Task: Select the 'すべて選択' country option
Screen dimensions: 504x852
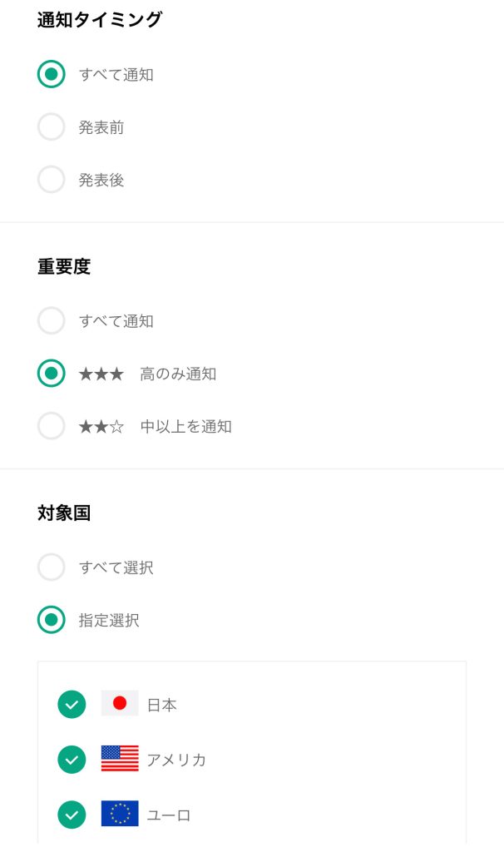Action: coord(52,567)
